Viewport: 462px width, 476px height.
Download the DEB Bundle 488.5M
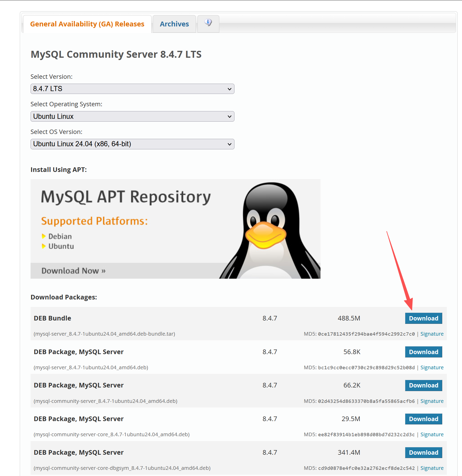click(x=423, y=318)
